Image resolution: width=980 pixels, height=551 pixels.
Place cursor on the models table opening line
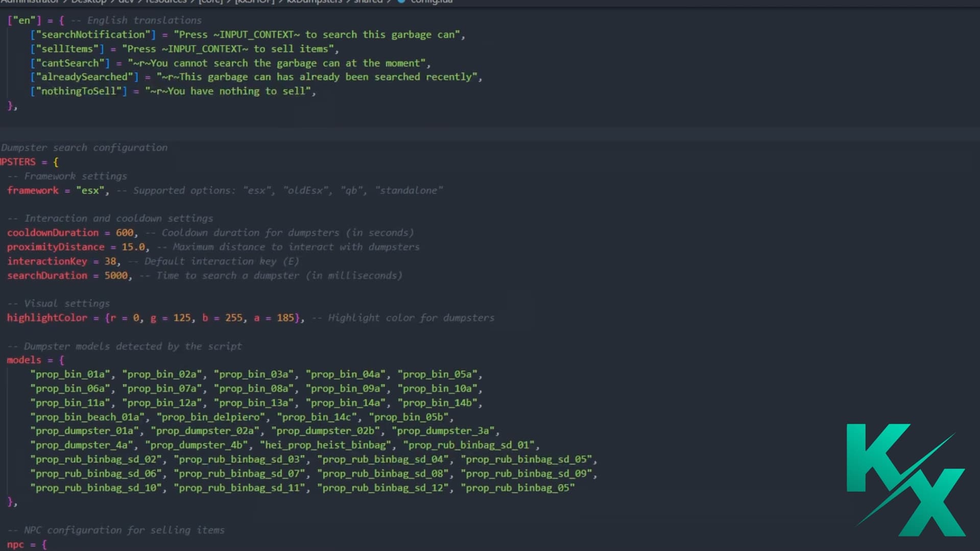(x=35, y=360)
